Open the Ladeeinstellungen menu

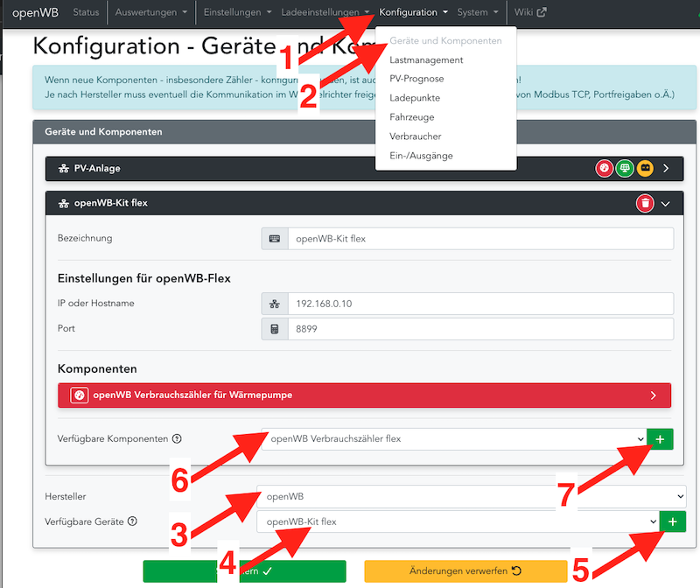pyautogui.click(x=325, y=12)
